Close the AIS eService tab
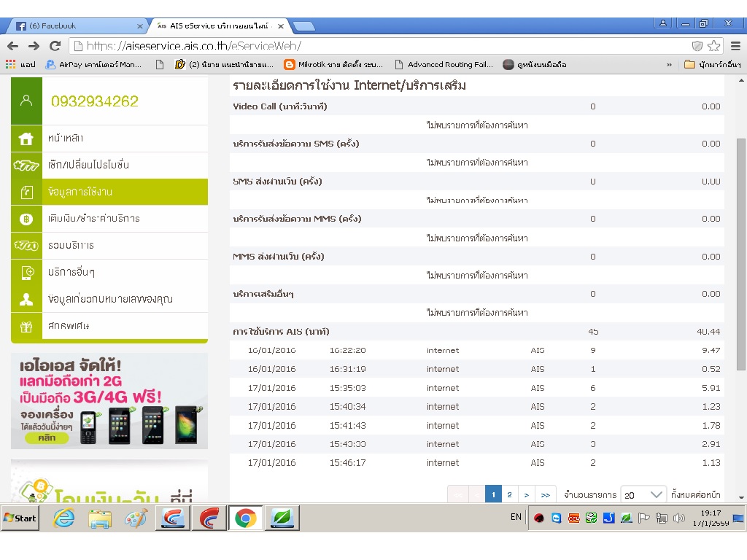 tap(281, 26)
